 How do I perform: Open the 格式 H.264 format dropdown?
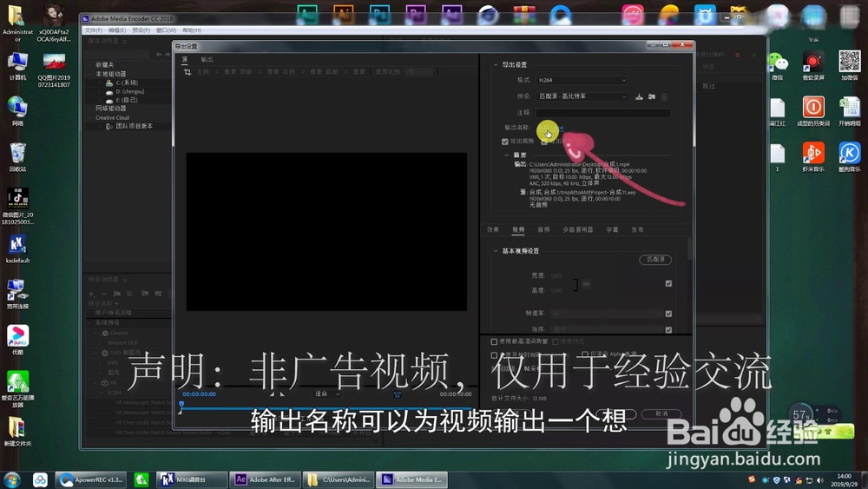582,80
